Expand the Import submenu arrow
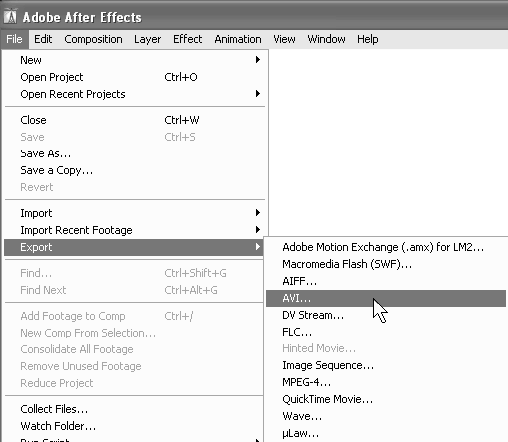 (257, 213)
